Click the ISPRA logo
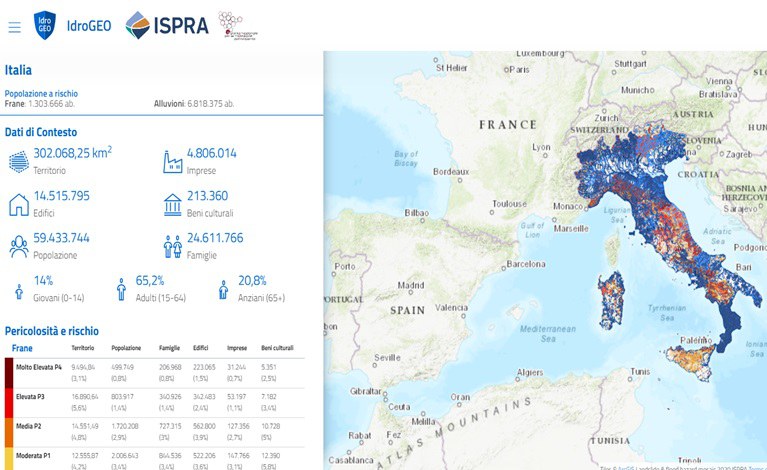The image size is (767, 470). (x=168, y=25)
